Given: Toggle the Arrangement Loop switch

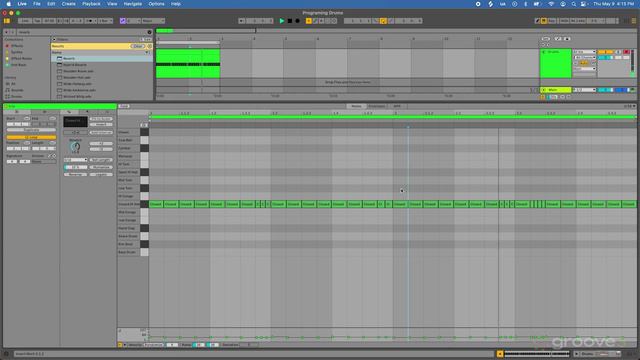Looking at the screenshot, I should pos(383,21).
